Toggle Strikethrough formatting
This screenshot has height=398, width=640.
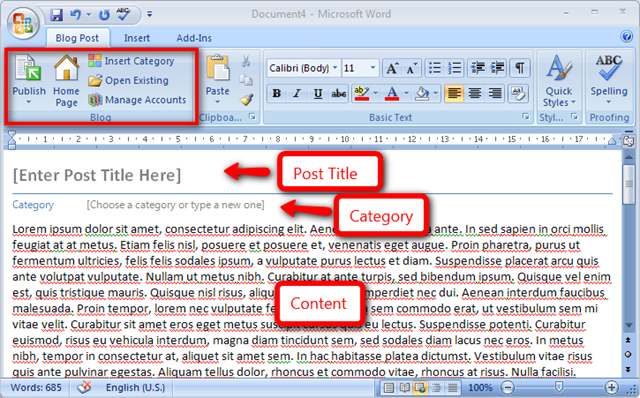[x=338, y=93]
